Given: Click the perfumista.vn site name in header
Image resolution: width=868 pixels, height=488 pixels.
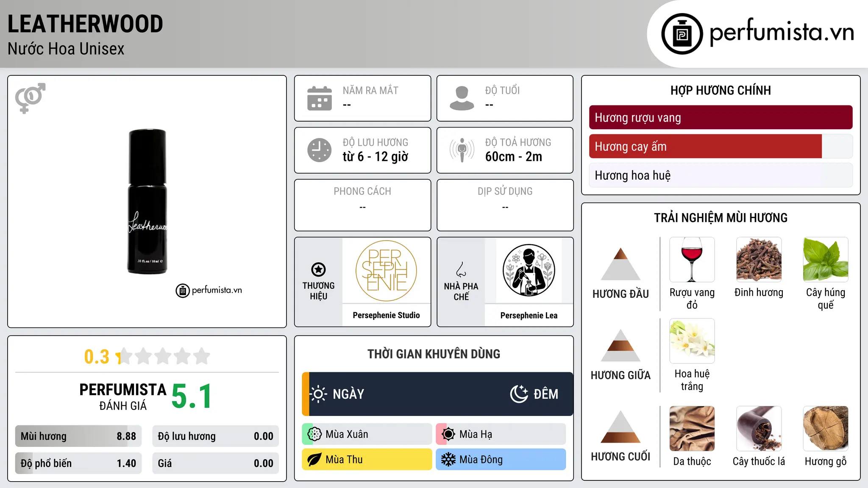Looking at the screenshot, I should pos(782,32).
